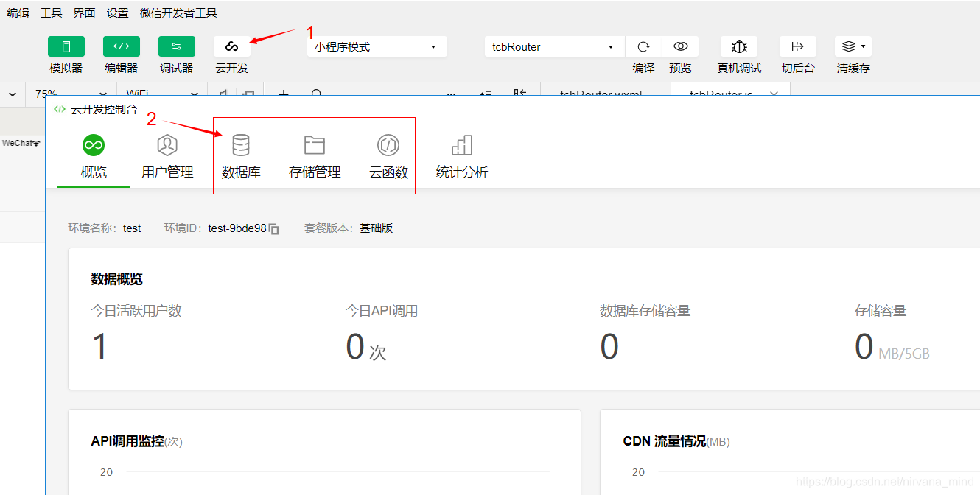The height and width of the screenshot is (495, 980).
Task: Open the 用户管理 user management tab
Action: 167,157
